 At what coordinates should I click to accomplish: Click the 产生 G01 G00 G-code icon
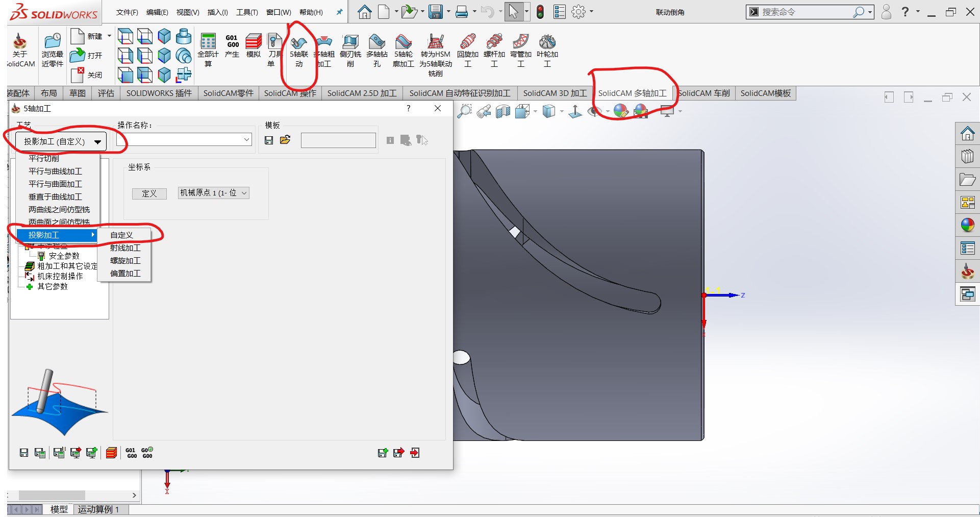(x=232, y=46)
